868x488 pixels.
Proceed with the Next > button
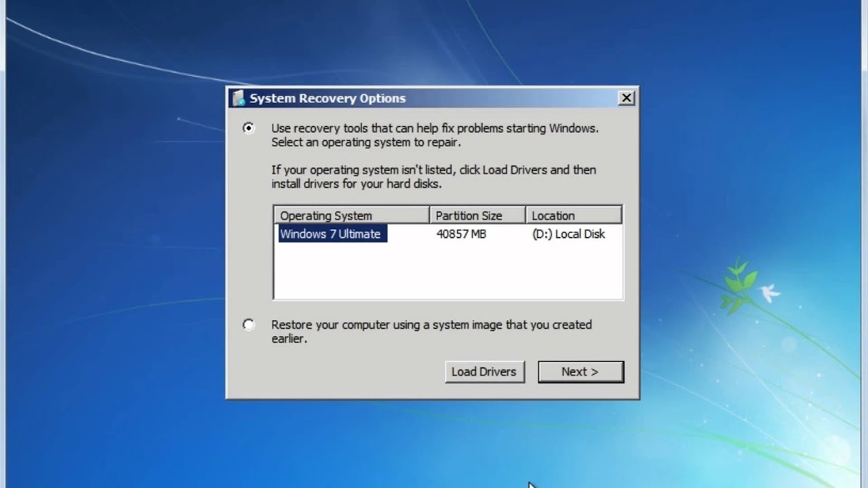point(580,371)
